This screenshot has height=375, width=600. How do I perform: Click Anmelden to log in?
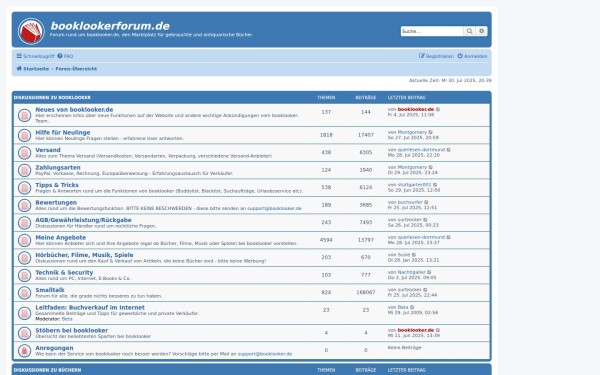click(x=473, y=56)
